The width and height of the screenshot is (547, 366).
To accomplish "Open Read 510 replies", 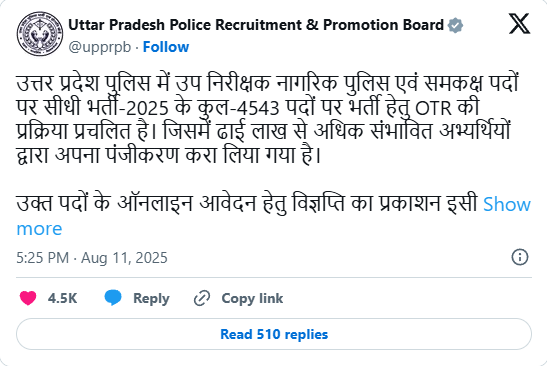I will click(274, 334).
